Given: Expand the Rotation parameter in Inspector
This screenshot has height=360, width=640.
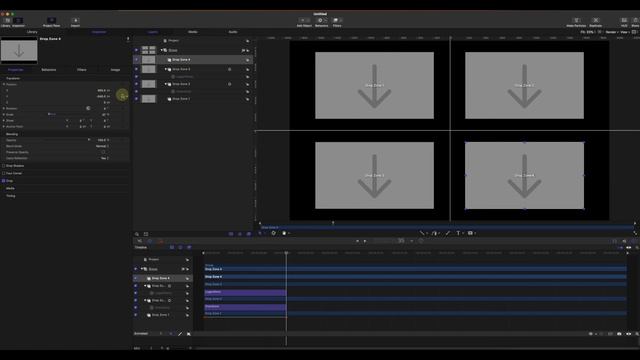Looking at the screenshot, I should click(x=4, y=109).
